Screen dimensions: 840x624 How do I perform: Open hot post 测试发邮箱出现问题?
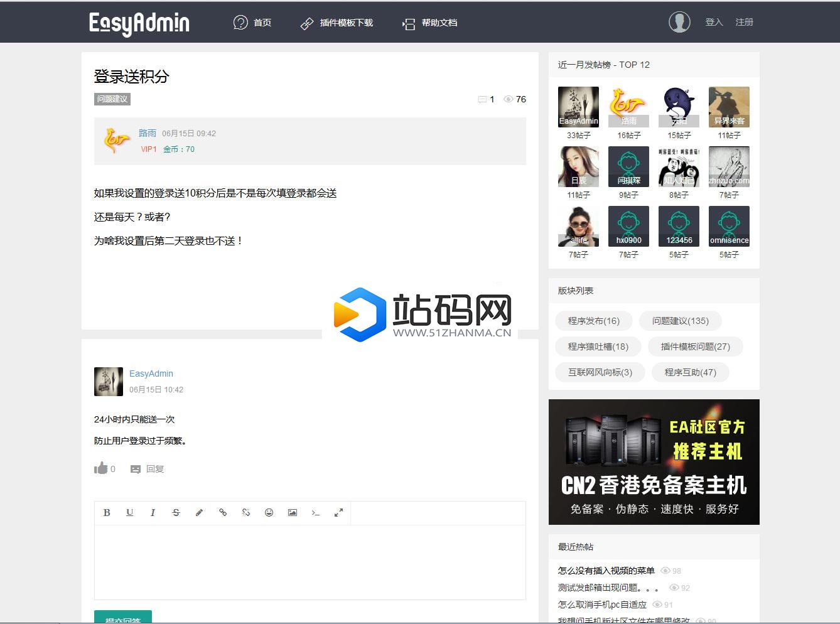(x=608, y=588)
